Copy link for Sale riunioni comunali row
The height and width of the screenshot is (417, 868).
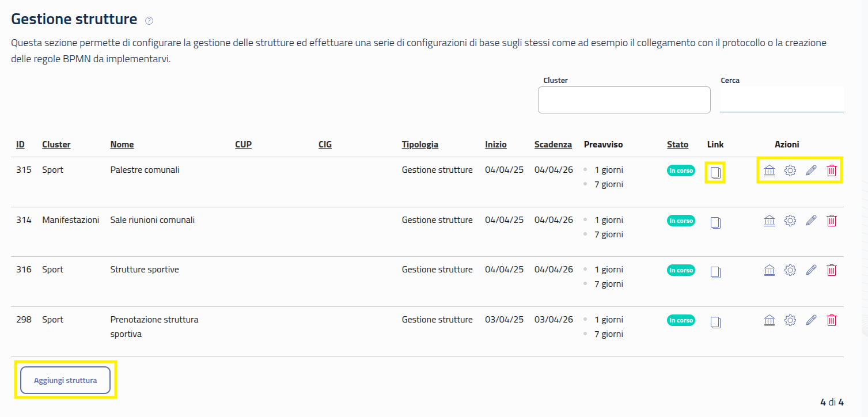715,222
